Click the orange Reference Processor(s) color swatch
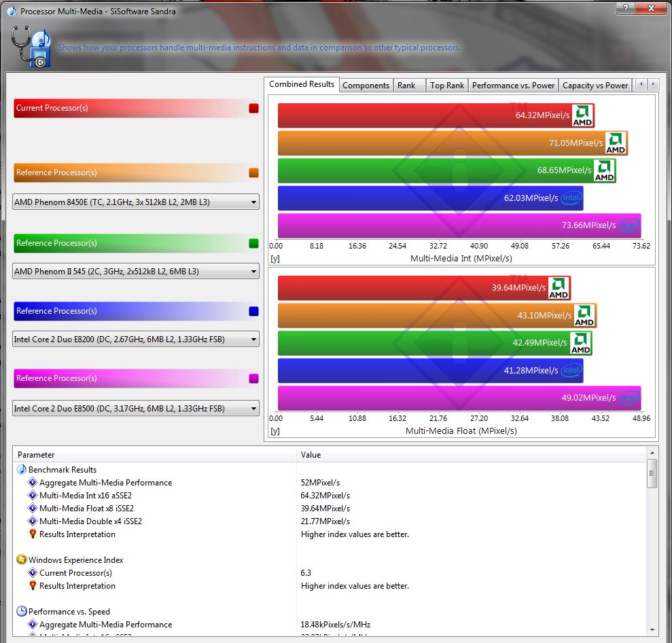Image resolution: width=672 pixels, height=643 pixels. 253,172
